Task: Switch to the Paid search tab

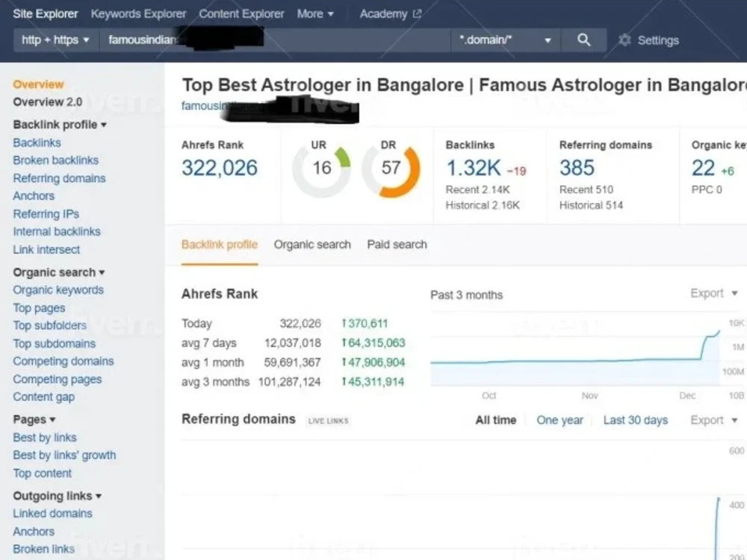Action: (397, 245)
